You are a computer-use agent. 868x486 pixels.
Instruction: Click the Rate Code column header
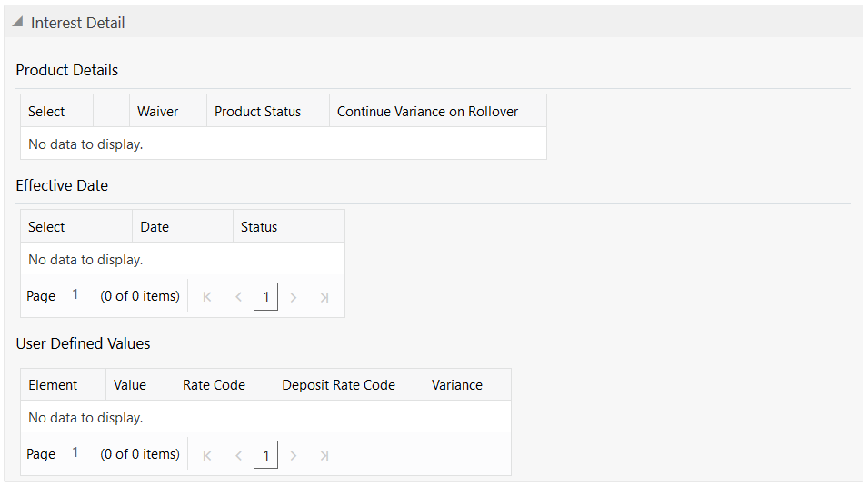coord(214,385)
